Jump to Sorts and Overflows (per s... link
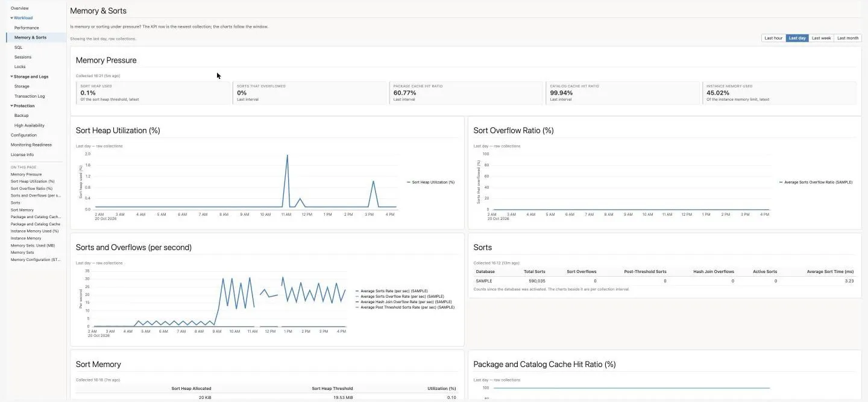Viewport: 868px width, 402px height. [36, 196]
